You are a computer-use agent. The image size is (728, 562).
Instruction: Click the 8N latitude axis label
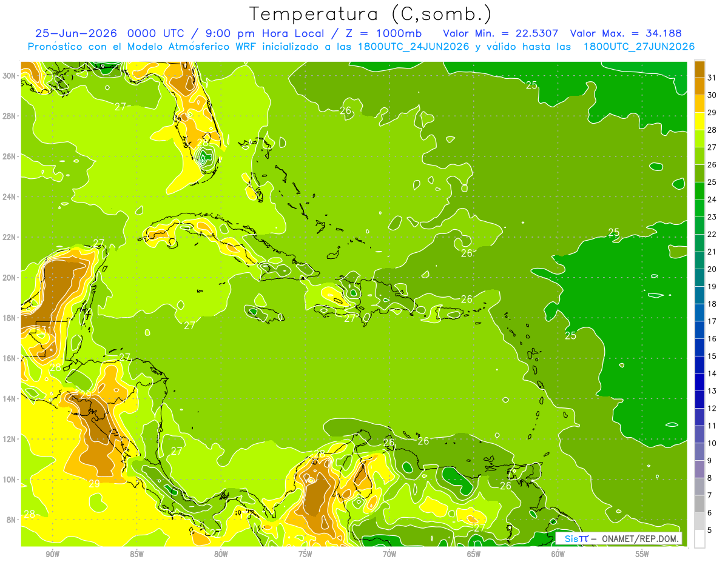coord(12,520)
